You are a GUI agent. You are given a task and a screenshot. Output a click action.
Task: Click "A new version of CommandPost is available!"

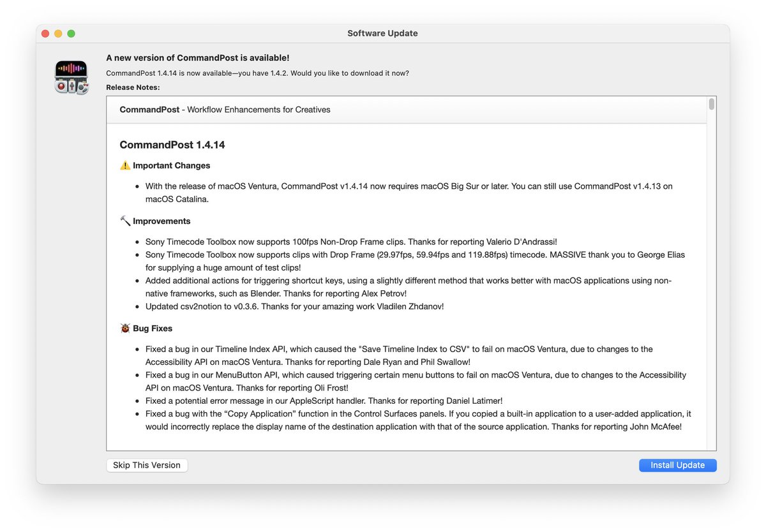198,57
